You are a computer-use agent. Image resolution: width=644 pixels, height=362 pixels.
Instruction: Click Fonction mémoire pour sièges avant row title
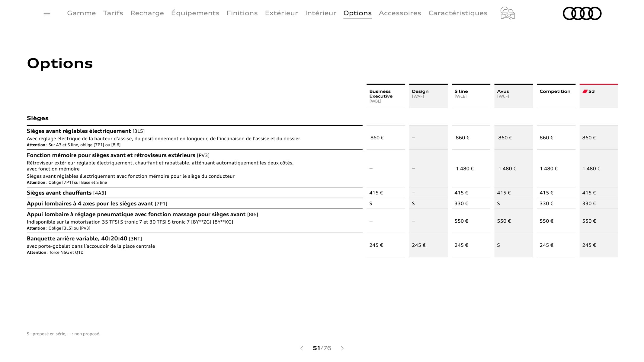pos(118,155)
